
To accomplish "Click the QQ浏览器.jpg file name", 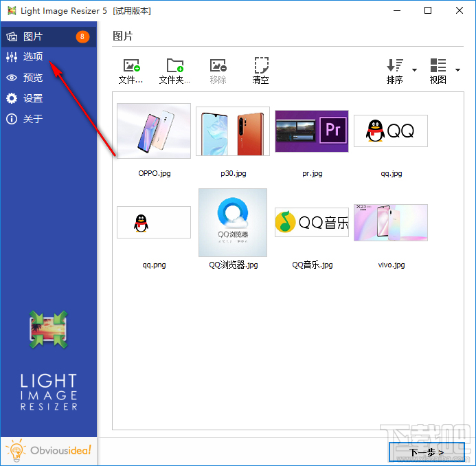I will click(233, 265).
